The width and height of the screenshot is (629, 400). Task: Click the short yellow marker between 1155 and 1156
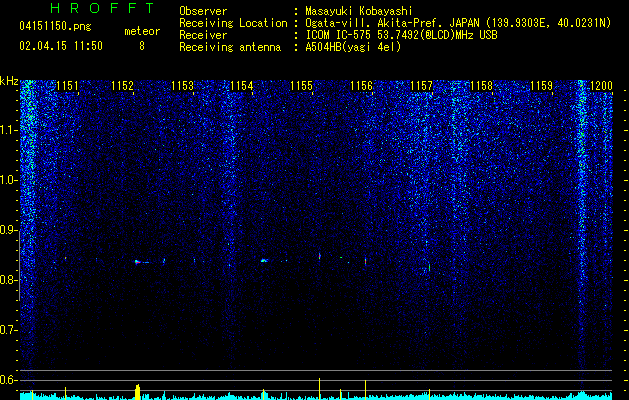click(x=341, y=394)
